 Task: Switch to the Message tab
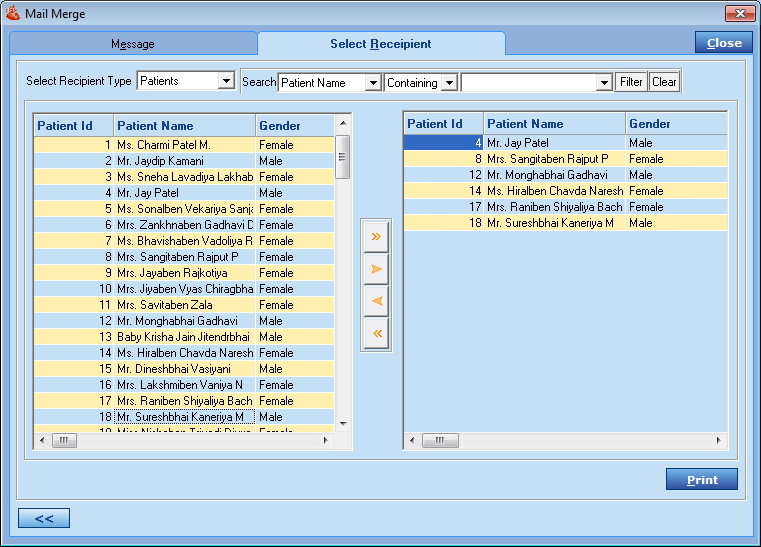(133, 44)
